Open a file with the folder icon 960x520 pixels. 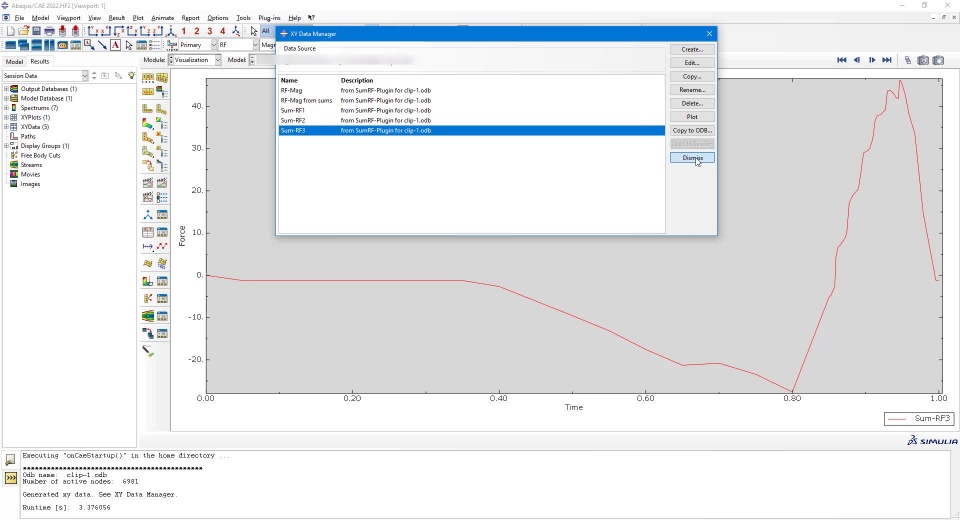tap(23, 31)
